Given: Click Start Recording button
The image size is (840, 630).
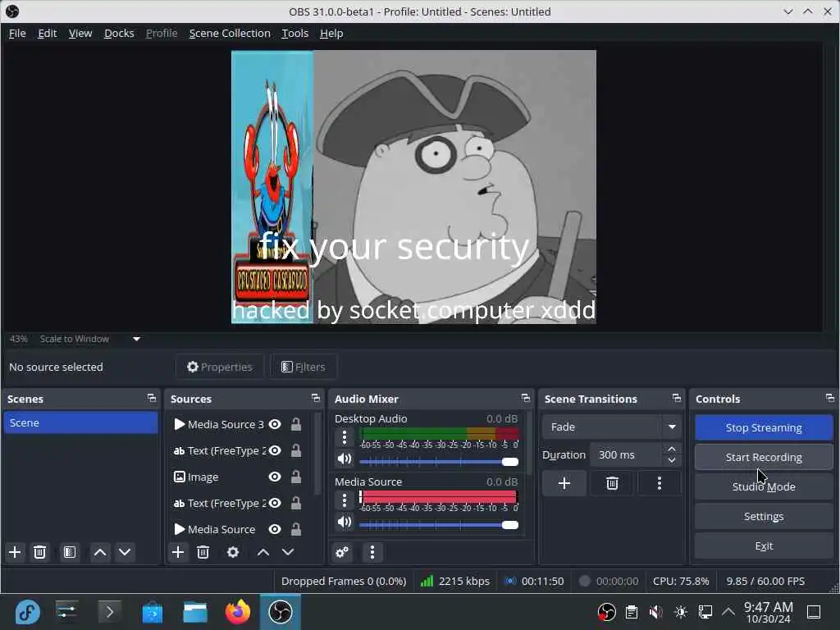Looking at the screenshot, I should (x=764, y=457).
